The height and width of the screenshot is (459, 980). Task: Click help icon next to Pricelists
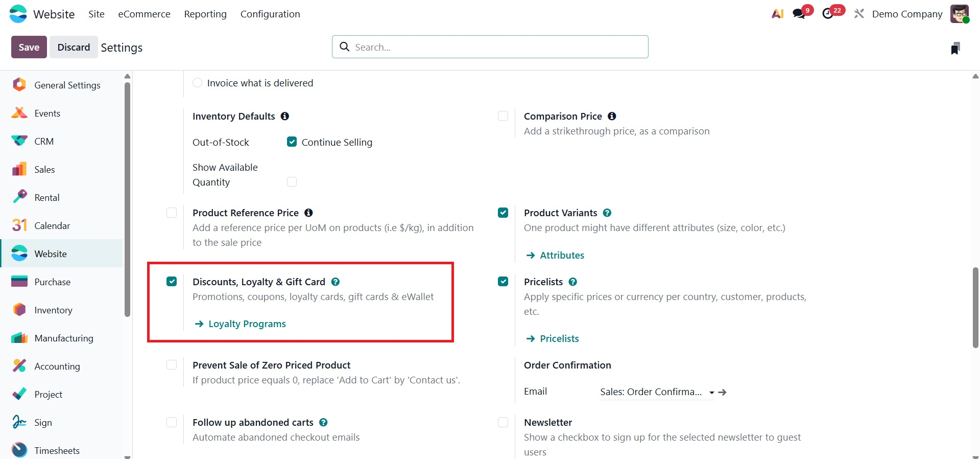pos(573,282)
